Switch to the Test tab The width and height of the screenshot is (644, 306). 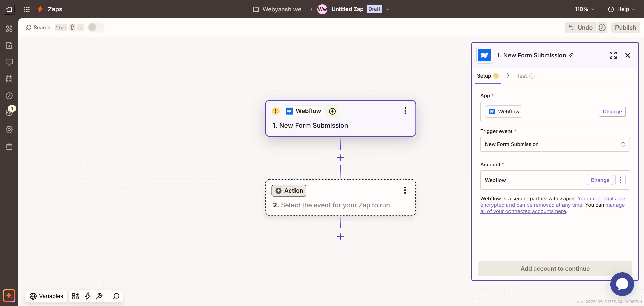click(x=526, y=76)
